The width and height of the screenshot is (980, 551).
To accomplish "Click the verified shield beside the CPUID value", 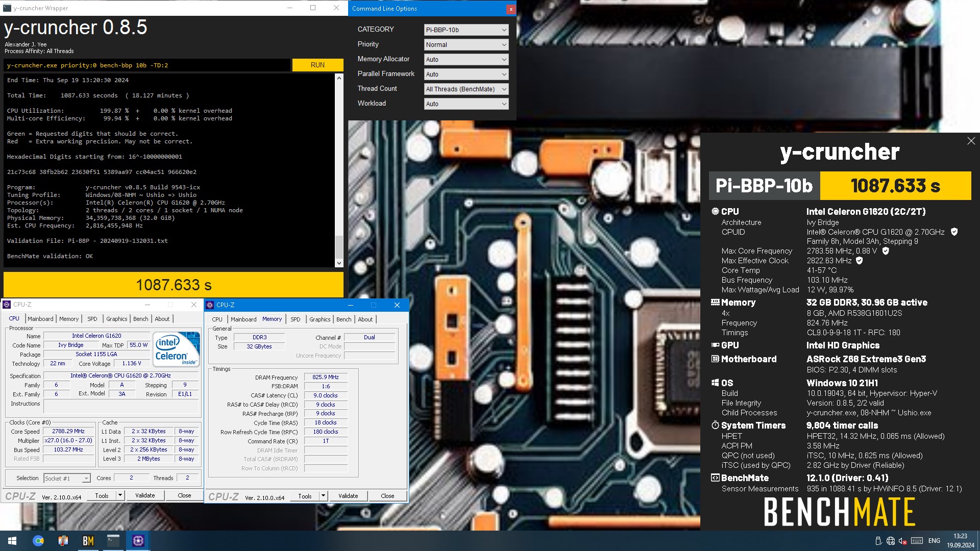I will (954, 232).
